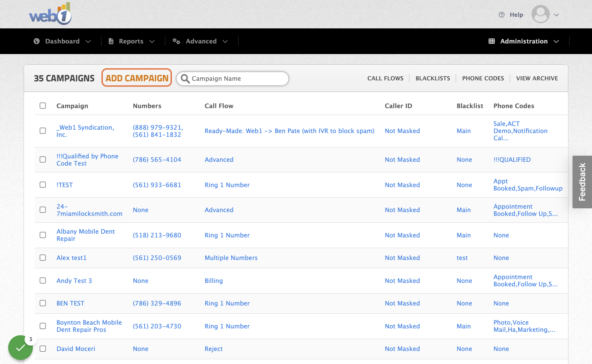Focus the Campaign Name search field
The height and width of the screenshot is (364, 592).
click(x=233, y=79)
